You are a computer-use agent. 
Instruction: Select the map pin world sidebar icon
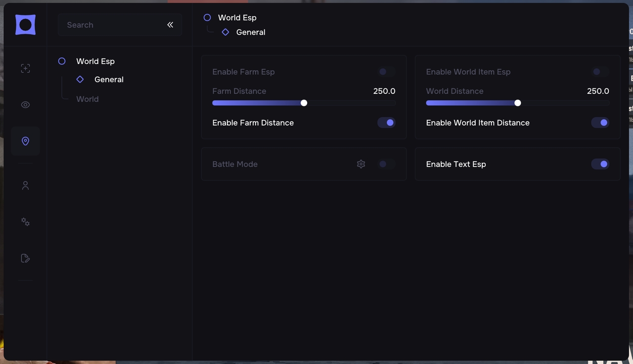(25, 141)
